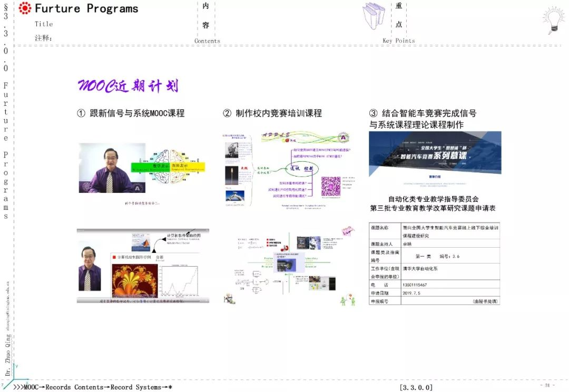Click the '卓晴' table cell
The width and height of the screenshot is (569, 392).
coord(450,244)
